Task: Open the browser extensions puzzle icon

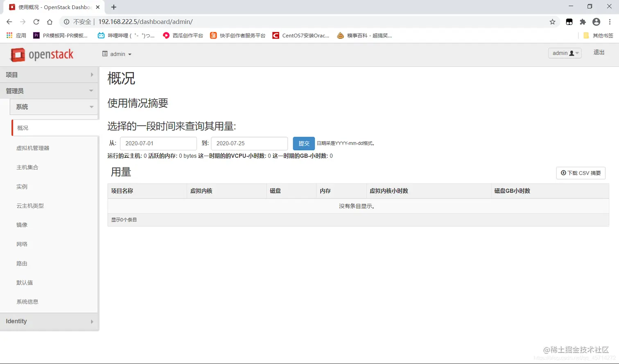Action: tap(583, 22)
